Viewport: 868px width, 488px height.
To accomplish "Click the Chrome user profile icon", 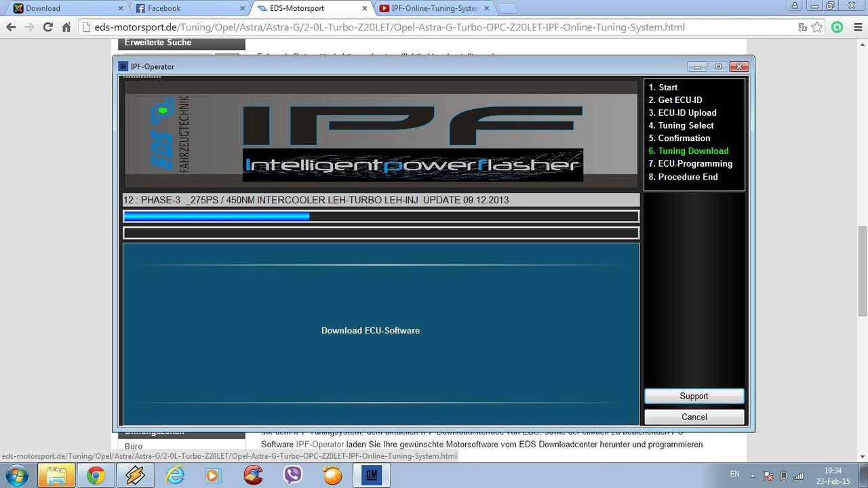I will (x=793, y=5).
